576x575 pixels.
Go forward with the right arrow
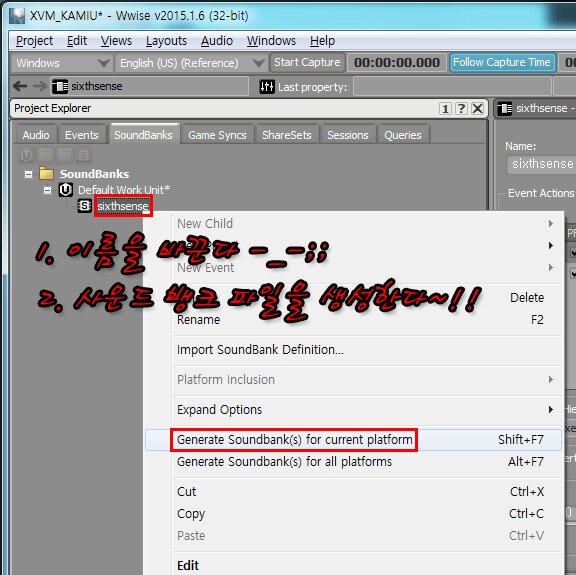pyautogui.click(x=40, y=86)
